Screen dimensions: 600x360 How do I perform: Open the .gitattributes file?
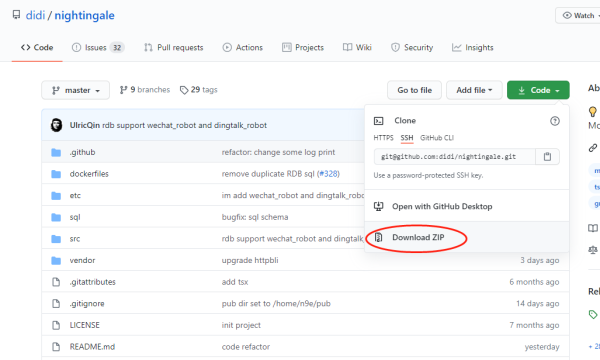point(92,282)
